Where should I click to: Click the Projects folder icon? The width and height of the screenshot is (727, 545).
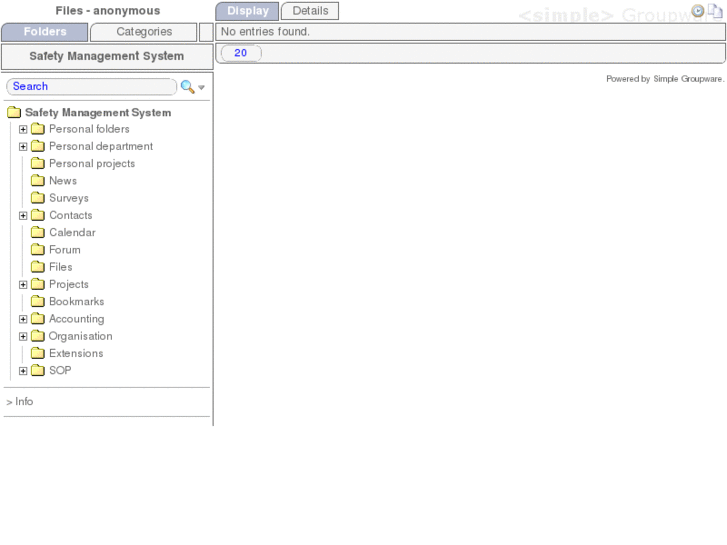(x=38, y=284)
